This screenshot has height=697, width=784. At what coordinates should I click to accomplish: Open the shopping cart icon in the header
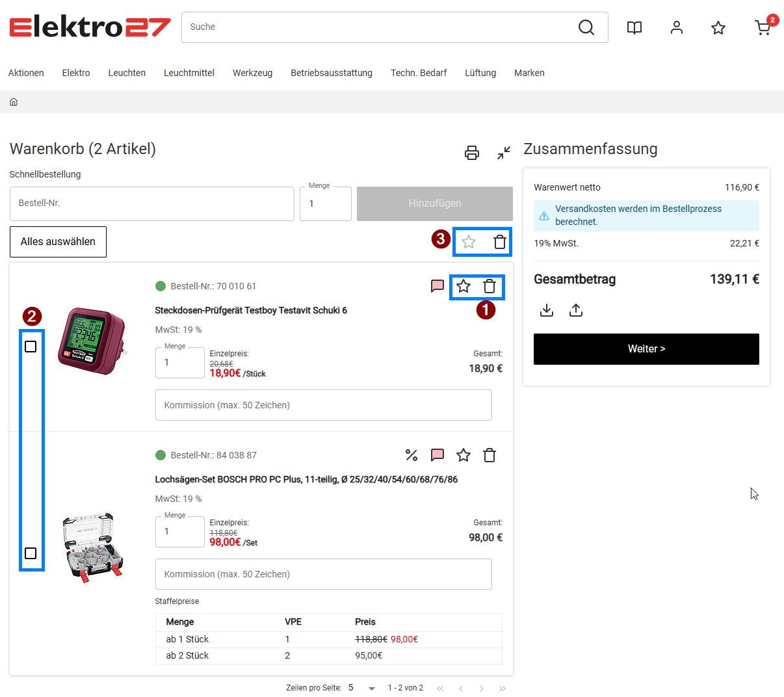point(763,27)
